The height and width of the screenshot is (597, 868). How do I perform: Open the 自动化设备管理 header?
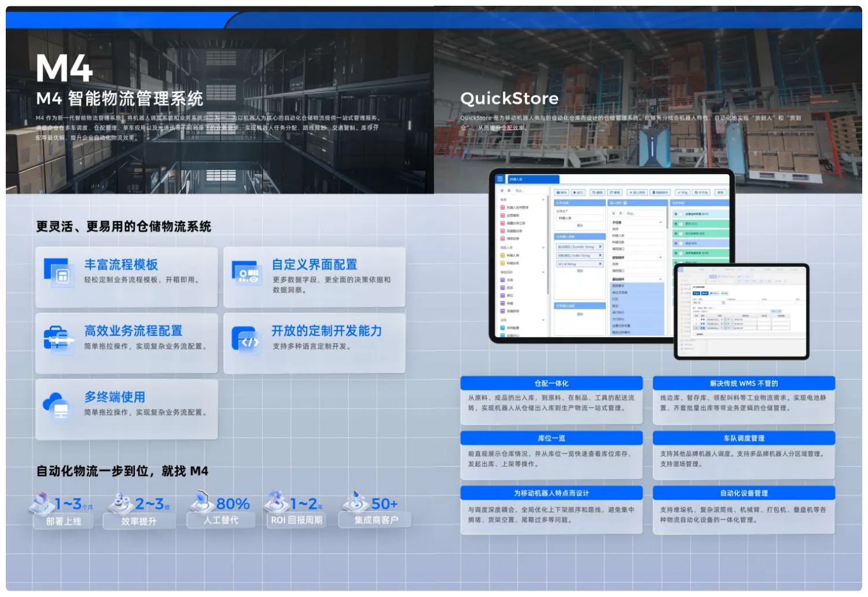point(744,493)
